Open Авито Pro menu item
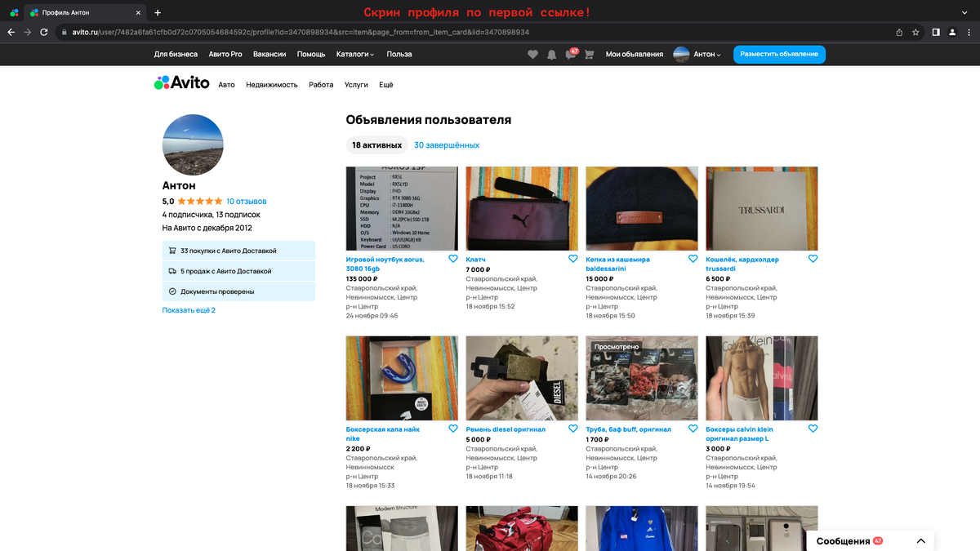The image size is (980, 551). [x=225, y=54]
